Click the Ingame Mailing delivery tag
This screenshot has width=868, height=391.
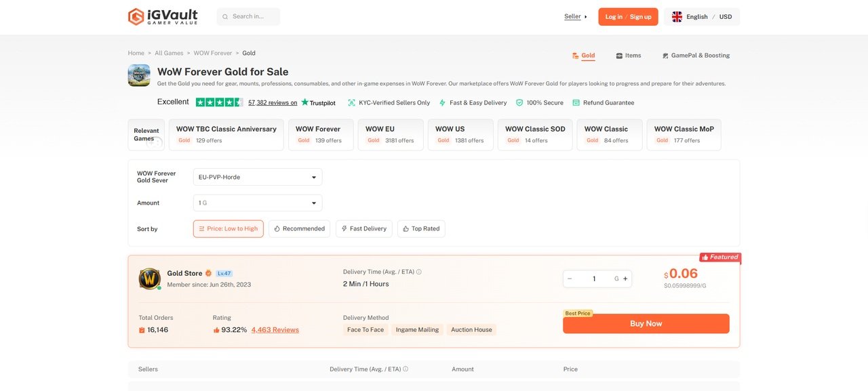point(417,330)
